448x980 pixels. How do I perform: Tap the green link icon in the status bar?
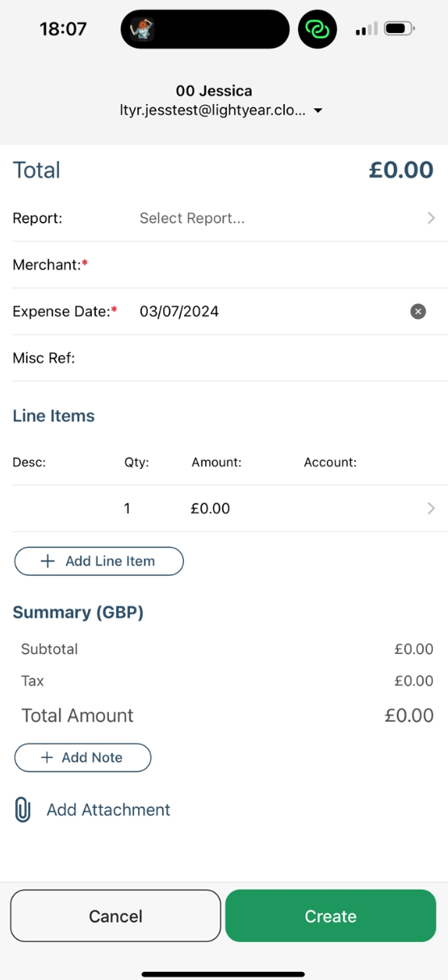pyautogui.click(x=317, y=30)
